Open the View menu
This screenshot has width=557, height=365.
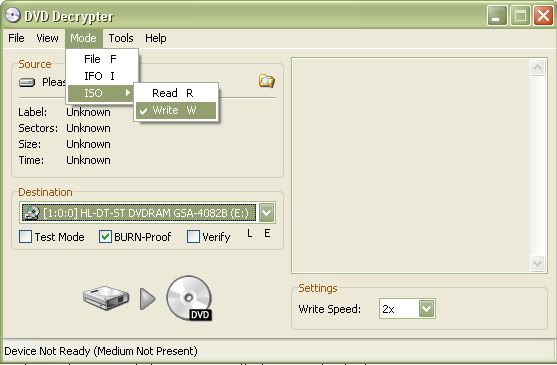47,38
